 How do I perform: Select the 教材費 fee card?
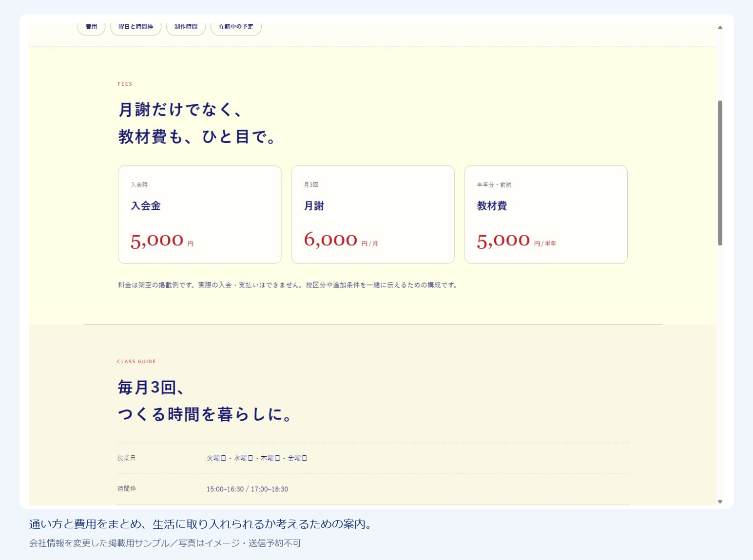tap(546, 215)
